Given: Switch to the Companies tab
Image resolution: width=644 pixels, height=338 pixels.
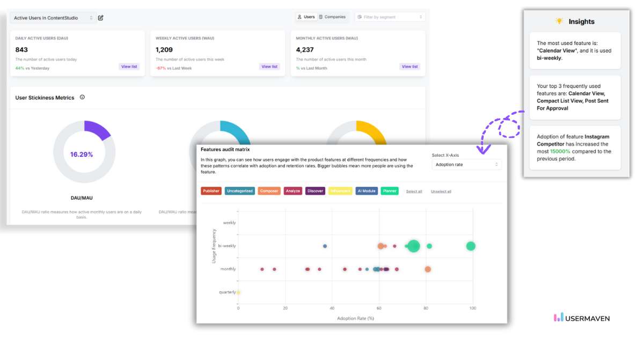Looking at the screenshot, I should pyautogui.click(x=332, y=17).
